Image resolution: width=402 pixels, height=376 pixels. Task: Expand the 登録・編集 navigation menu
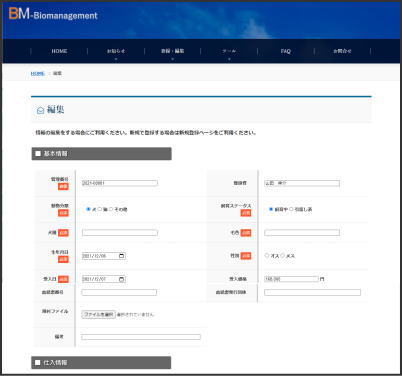(172, 51)
